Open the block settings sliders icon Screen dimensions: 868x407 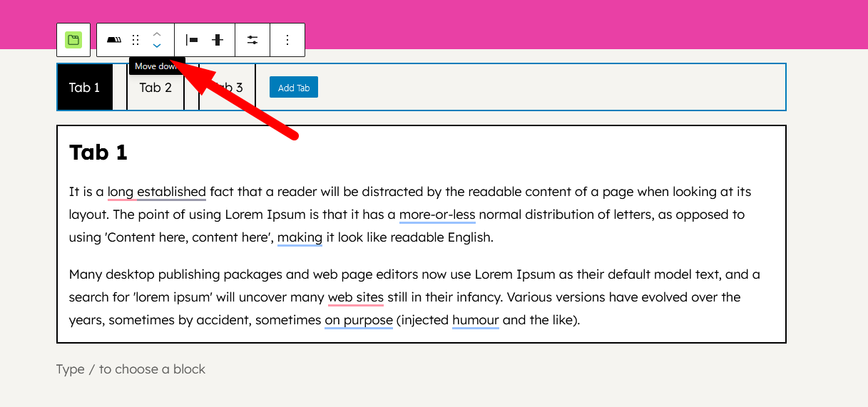pyautogui.click(x=252, y=40)
